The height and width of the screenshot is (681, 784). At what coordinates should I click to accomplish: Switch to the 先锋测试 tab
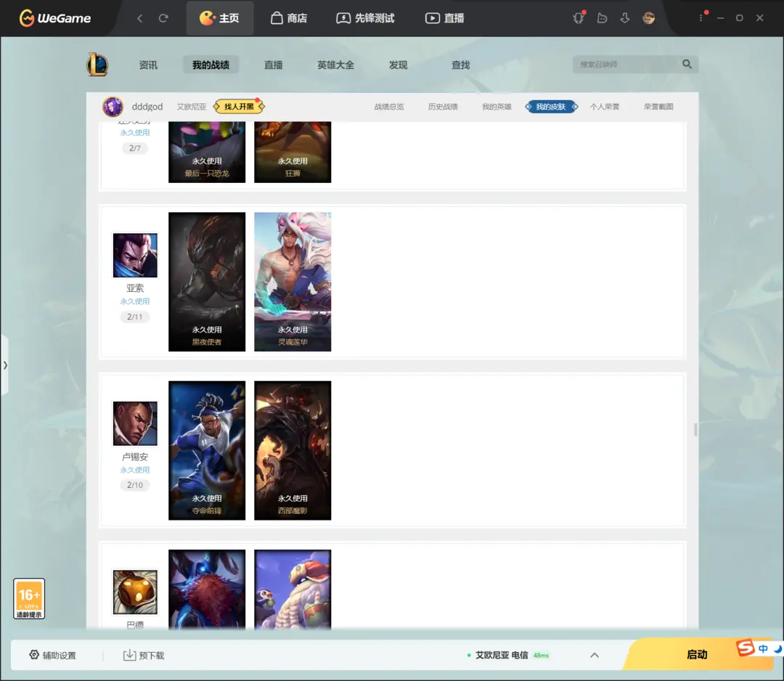pos(365,18)
